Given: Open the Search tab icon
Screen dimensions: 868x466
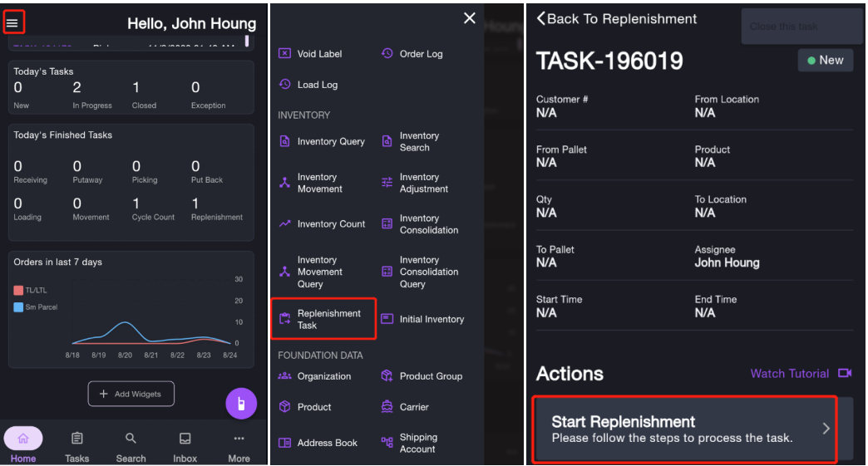Looking at the screenshot, I should pyautogui.click(x=131, y=439).
